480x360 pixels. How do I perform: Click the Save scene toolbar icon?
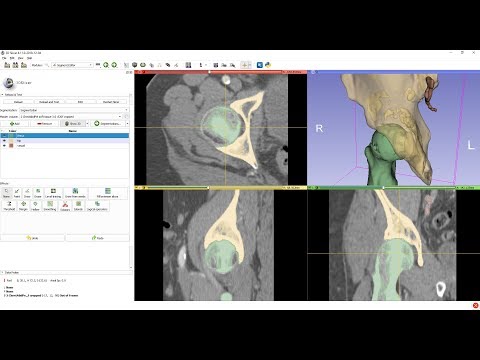pyautogui.click(x=24, y=65)
